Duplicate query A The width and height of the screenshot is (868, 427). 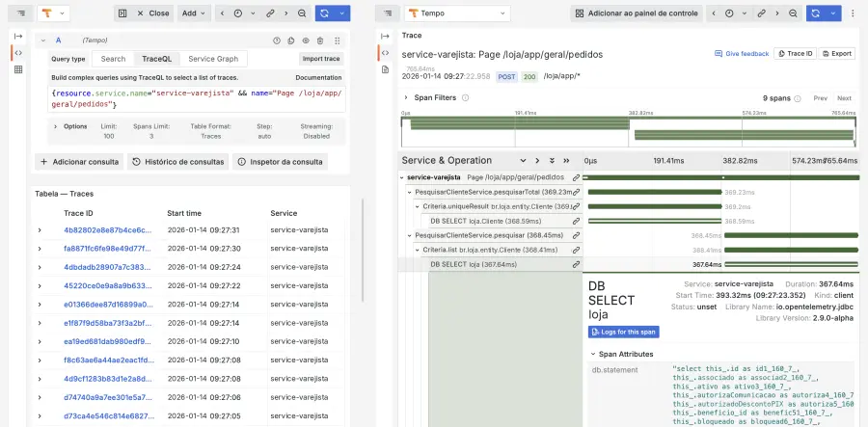(291, 40)
